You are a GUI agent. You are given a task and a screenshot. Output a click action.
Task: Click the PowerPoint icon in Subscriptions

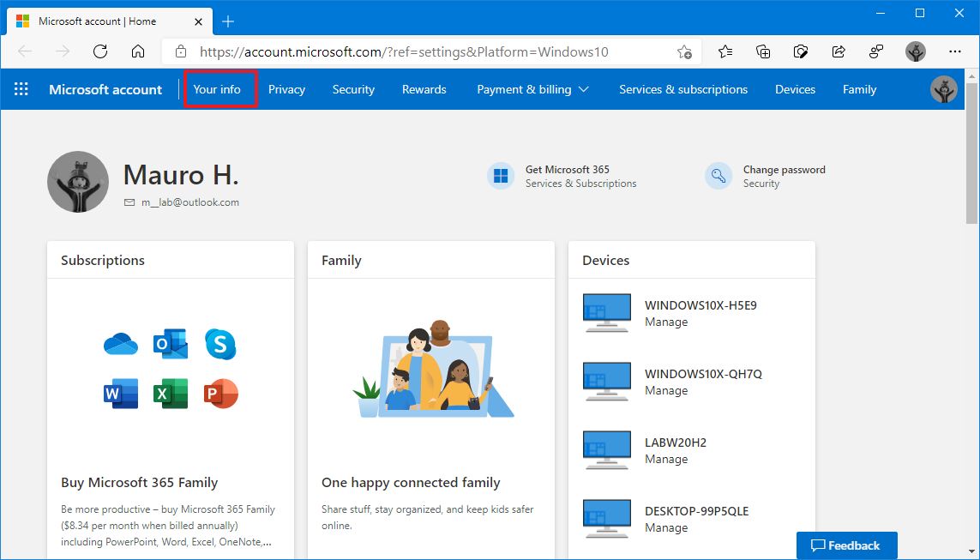[x=220, y=394]
